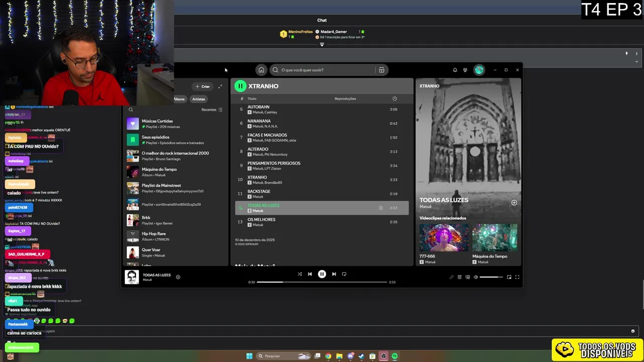Open Browse icon inside search bar

coord(381,70)
